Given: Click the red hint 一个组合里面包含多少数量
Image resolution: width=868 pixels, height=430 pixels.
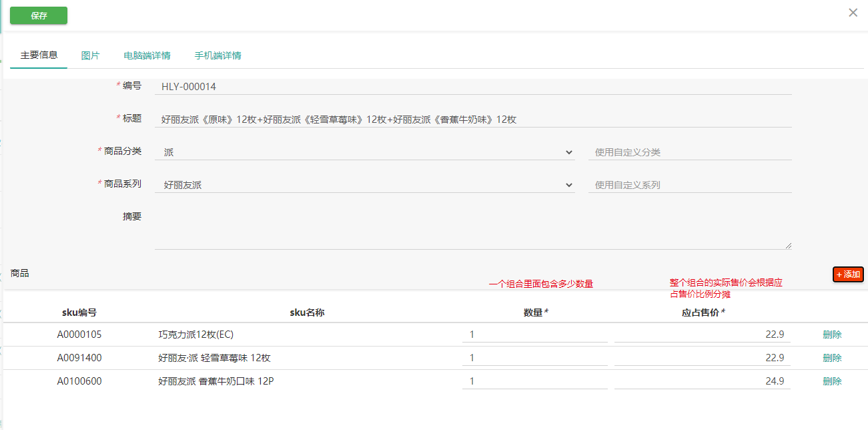Looking at the screenshot, I should click(x=541, y=284).
